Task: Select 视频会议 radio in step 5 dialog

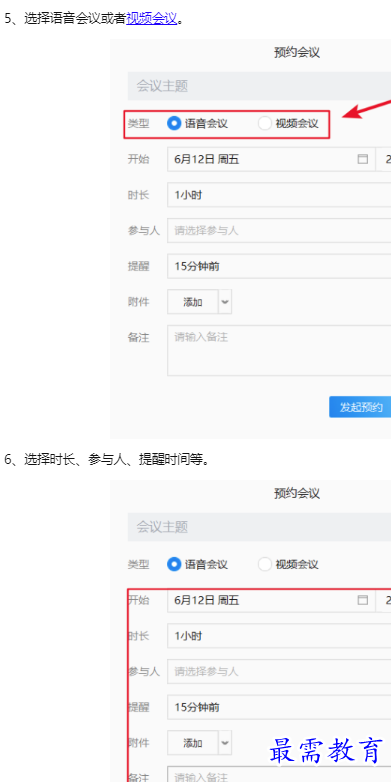Action: (264, 123)
